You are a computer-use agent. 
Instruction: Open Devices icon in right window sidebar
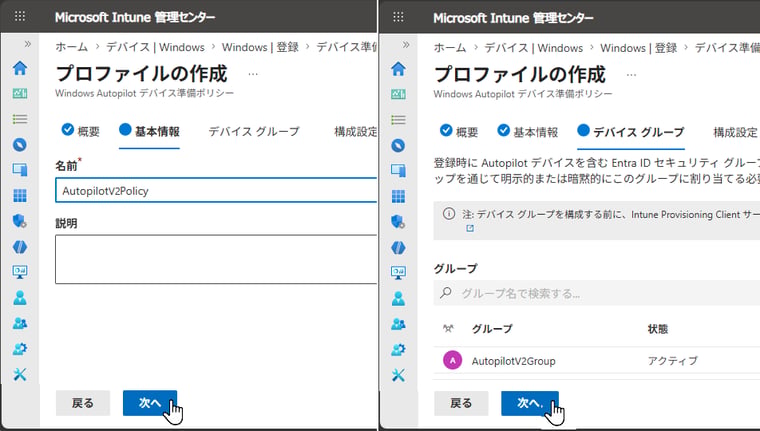pyautogui.click(x=398, y=170)
